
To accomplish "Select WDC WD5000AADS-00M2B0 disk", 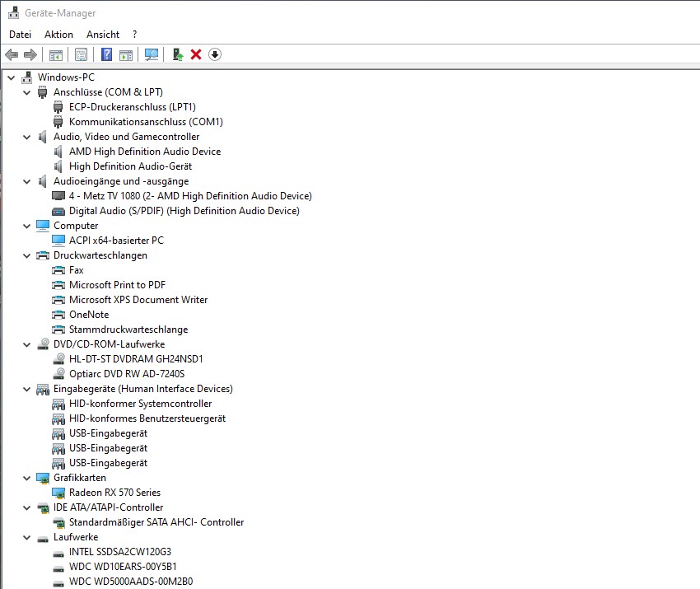I will click(x=131, y=582).
